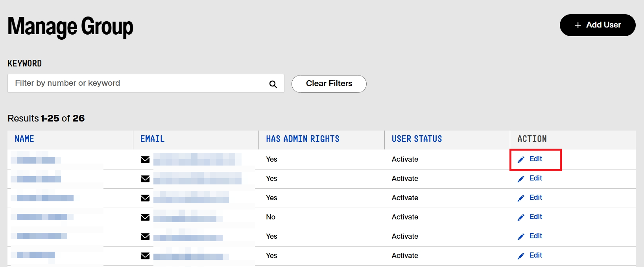Viewport: 644px width, 267px height.
Task: Click the Add User button
Action: tap(598, 25)
